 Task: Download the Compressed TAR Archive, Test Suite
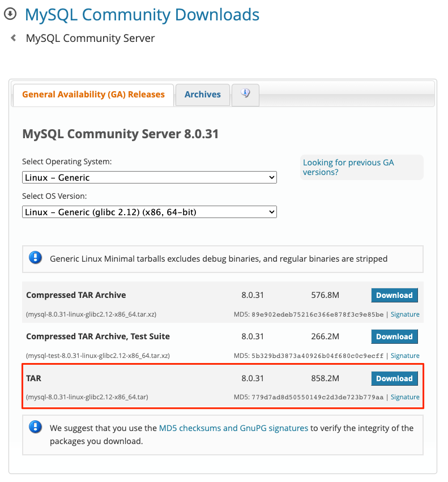click(395, 336)
